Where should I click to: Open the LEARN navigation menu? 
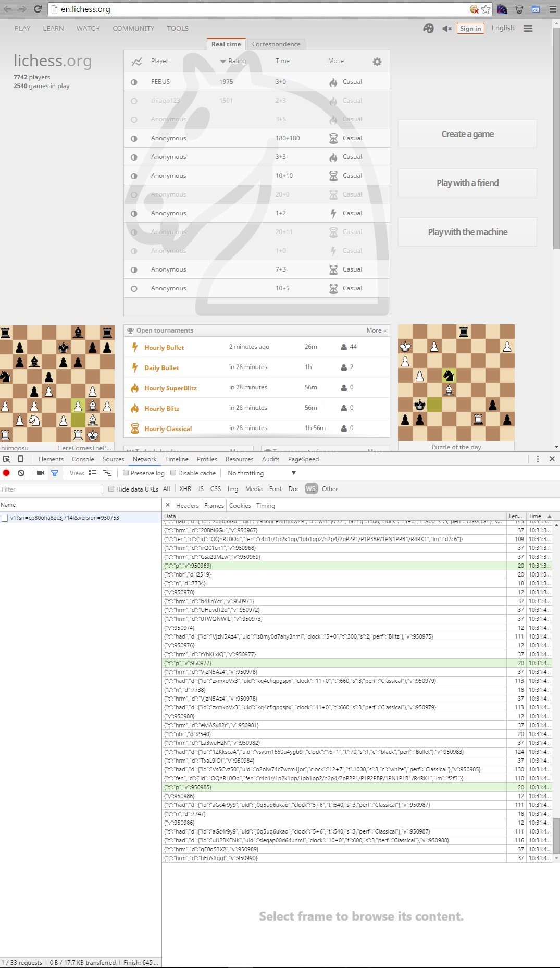pyautogui.click(x=53, y=28)
